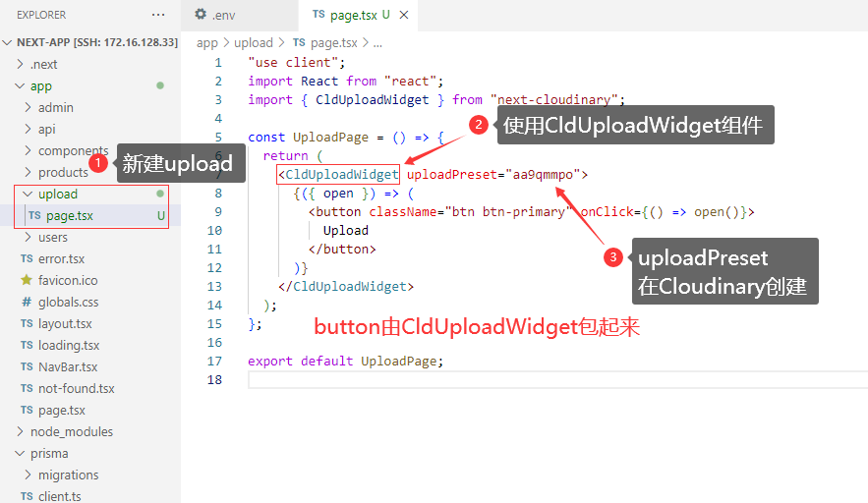Click empty line 18 in editor
Image resolution: width=868 pixels, height=503 pixels.
[x=557, y=380]
